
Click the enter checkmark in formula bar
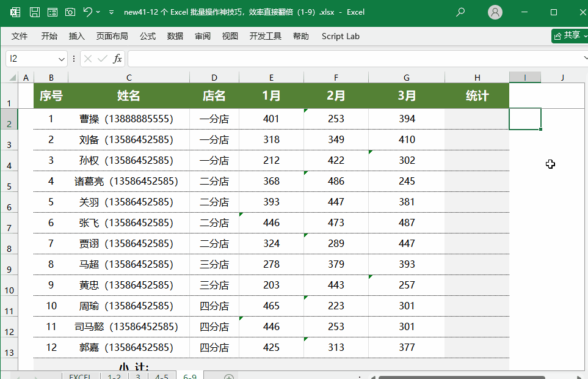click(x=102, y=59)
